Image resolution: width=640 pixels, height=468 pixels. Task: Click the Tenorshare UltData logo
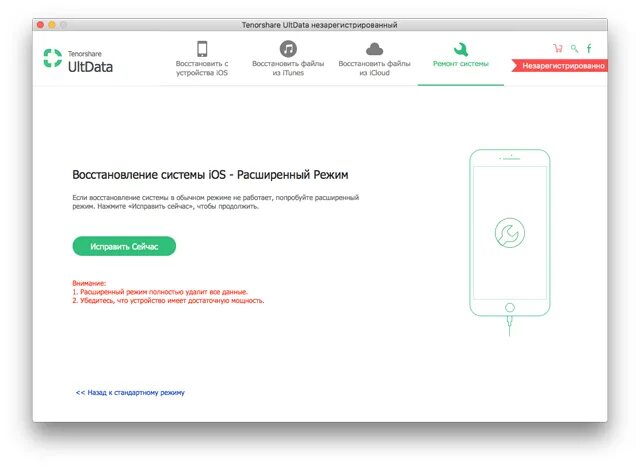78,60
